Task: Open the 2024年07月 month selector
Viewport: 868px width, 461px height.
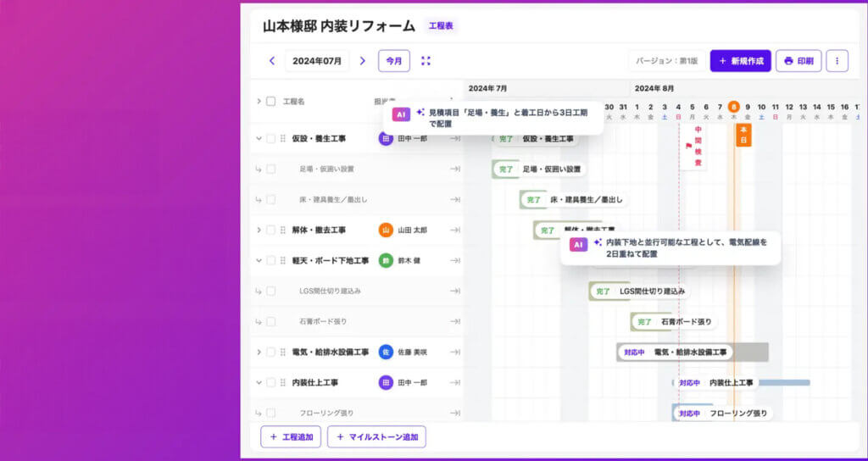Action: point(317,61)
